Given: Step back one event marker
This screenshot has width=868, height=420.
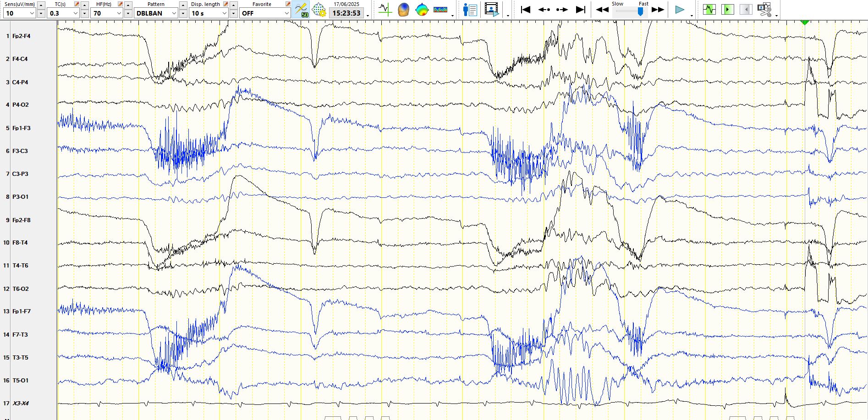Looking at the screenshot, I should (544, 10).
